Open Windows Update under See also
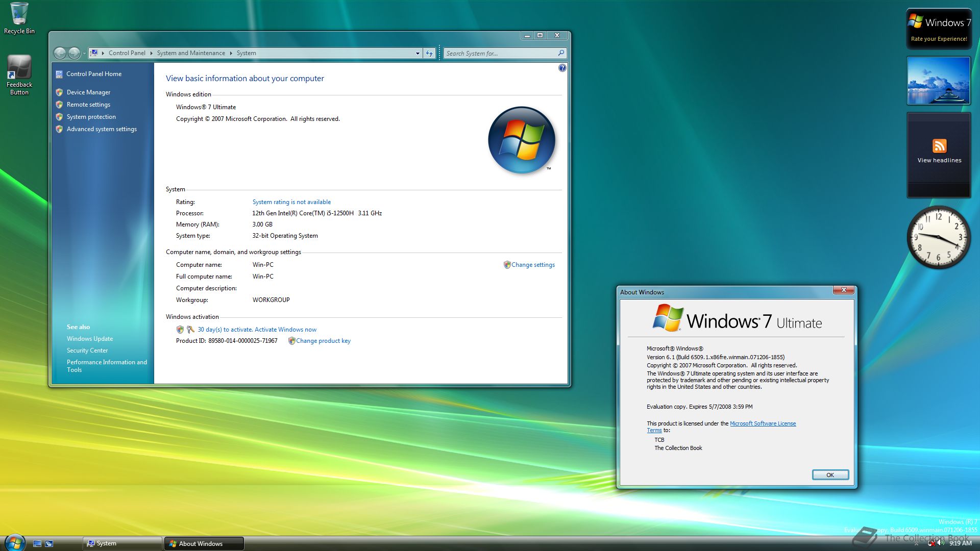 90,339
